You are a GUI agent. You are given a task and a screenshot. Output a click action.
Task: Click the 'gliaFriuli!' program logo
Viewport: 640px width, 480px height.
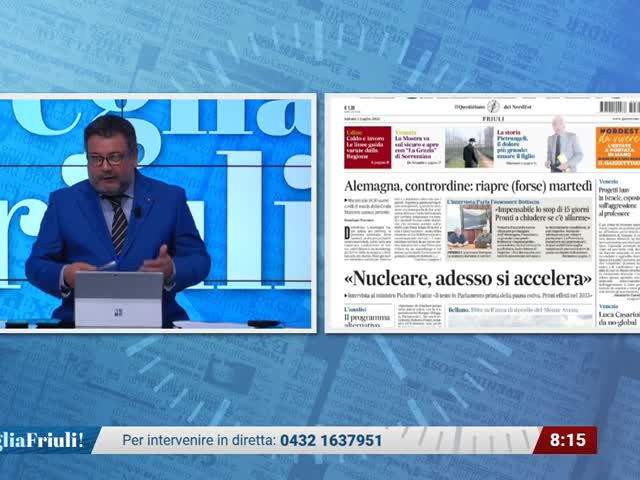click(x=42, y=440)
